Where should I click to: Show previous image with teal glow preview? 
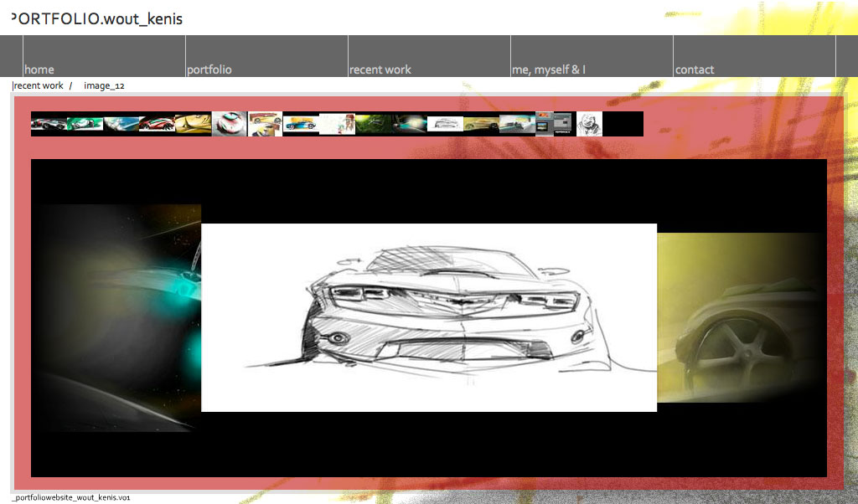[x=116, y=318]
